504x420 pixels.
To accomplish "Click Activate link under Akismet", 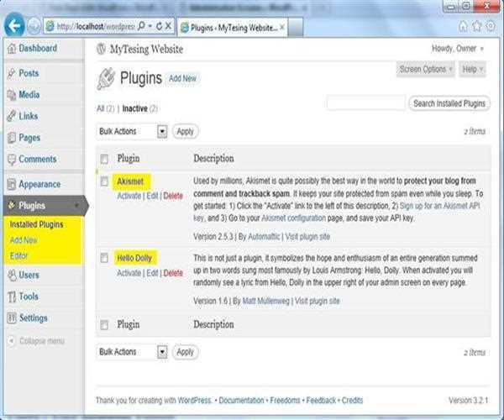I will (129, 196).
